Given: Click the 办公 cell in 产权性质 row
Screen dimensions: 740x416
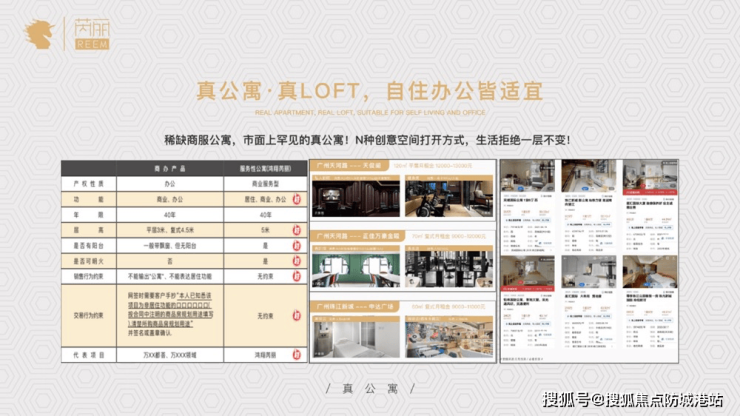Looking at the screenshot, I should click(x=169, y=184).
